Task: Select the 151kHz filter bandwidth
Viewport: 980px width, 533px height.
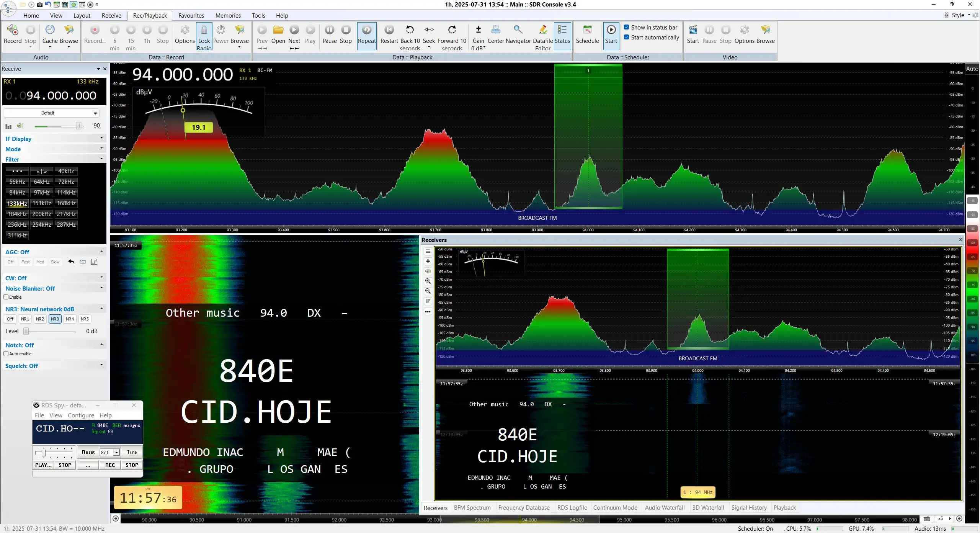Action: 42,203
